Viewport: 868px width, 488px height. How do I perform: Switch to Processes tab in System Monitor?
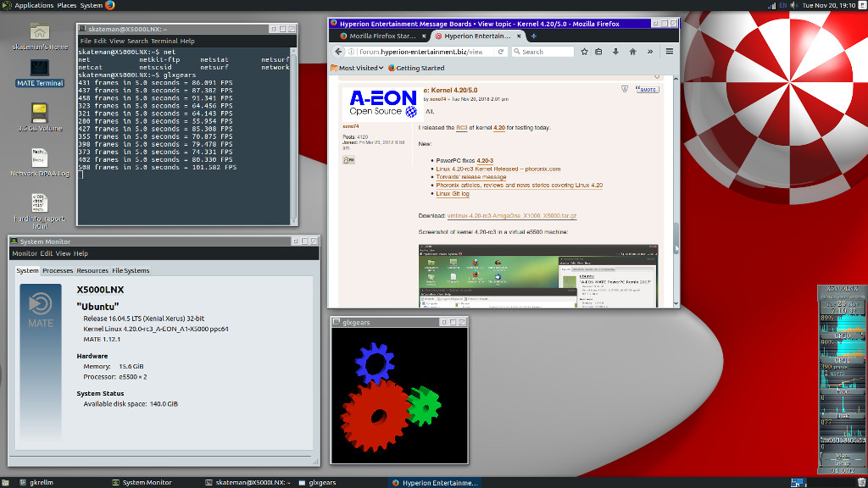(58, 270)
